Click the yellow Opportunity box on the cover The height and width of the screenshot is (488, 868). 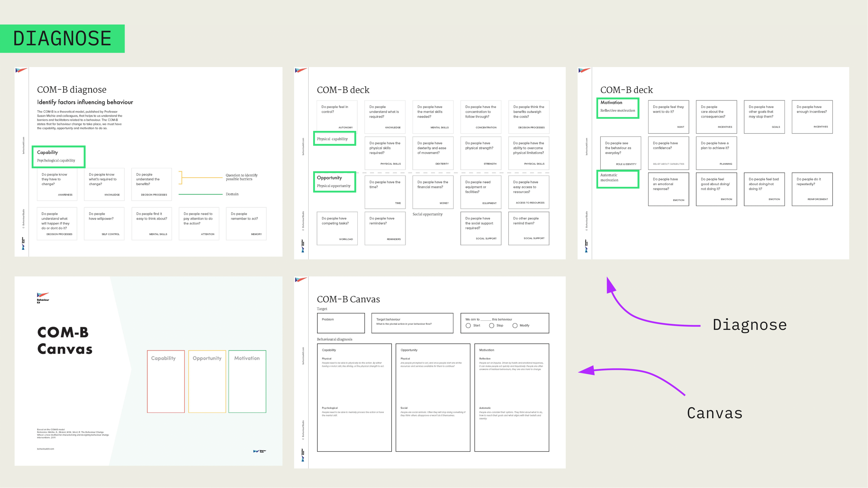(207, 381)
